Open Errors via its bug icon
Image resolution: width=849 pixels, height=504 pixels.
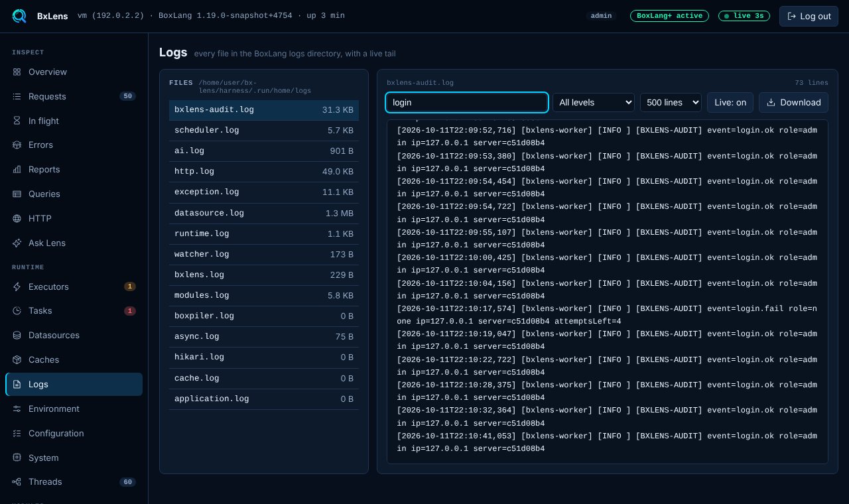pyautogui.click(x=17, y=145)
